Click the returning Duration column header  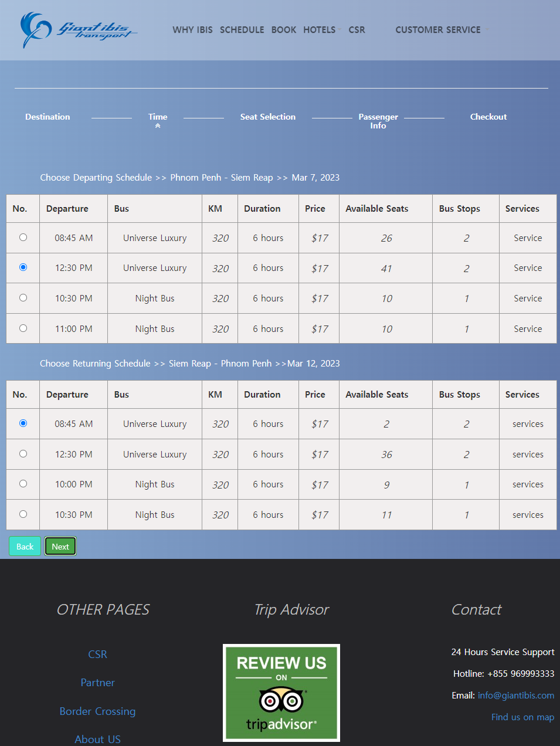coord(268,395)
